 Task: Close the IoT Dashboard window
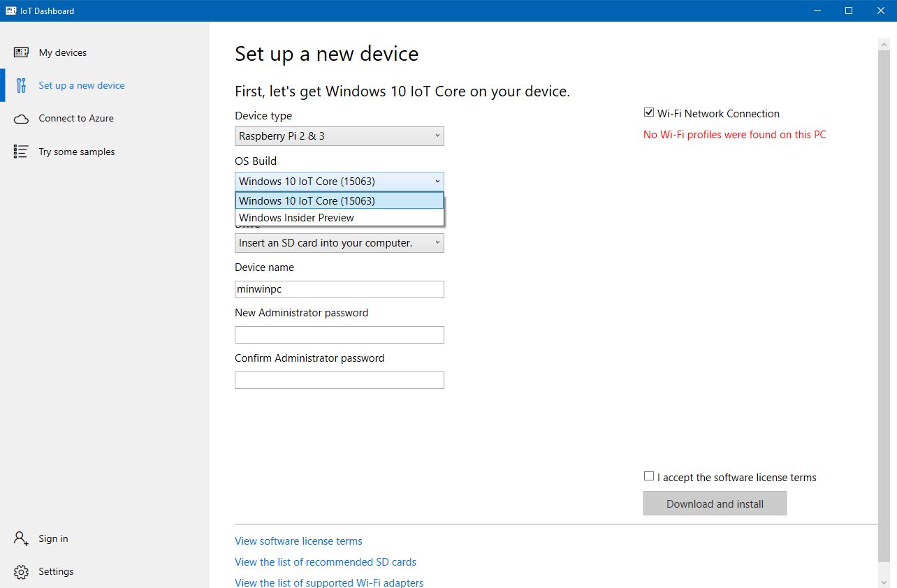click(x=881, y=10)
